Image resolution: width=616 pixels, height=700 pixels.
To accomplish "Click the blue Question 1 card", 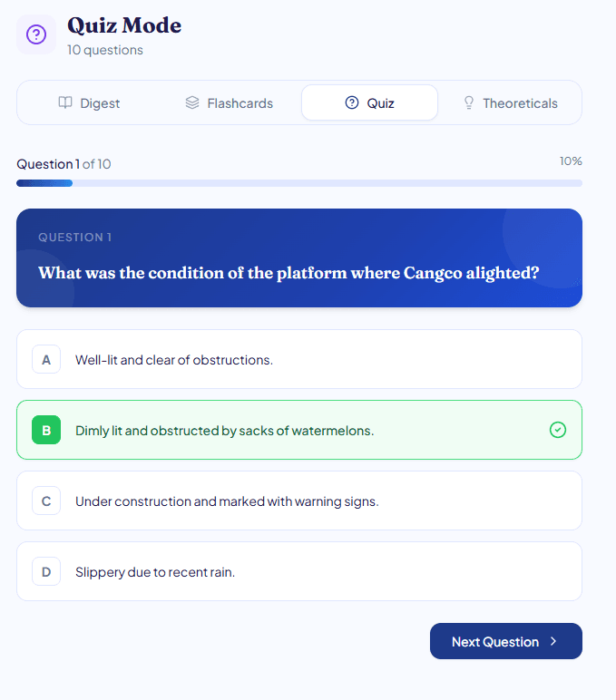I will pos(299,258).
